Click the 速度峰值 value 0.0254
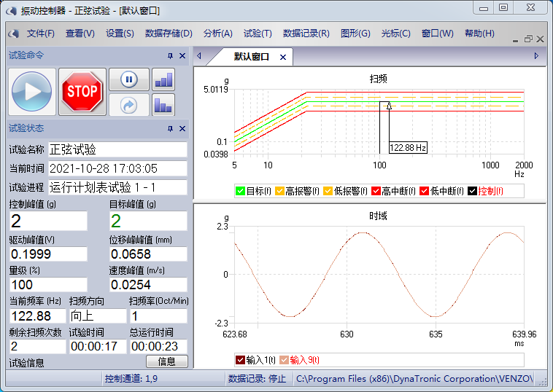 tap(148, 285)
